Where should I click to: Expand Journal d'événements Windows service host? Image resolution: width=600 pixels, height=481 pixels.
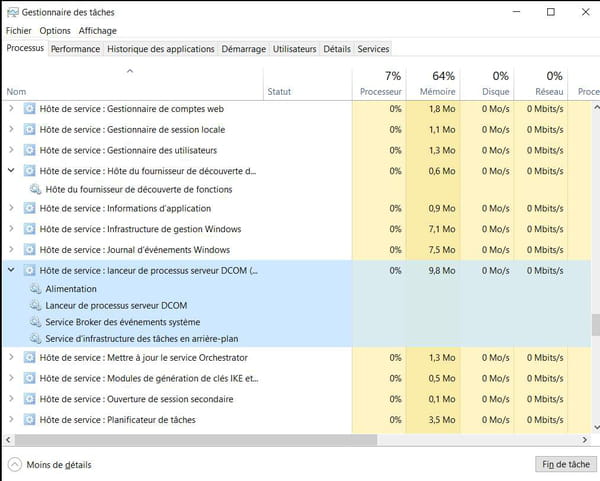[x=11, y=249]
